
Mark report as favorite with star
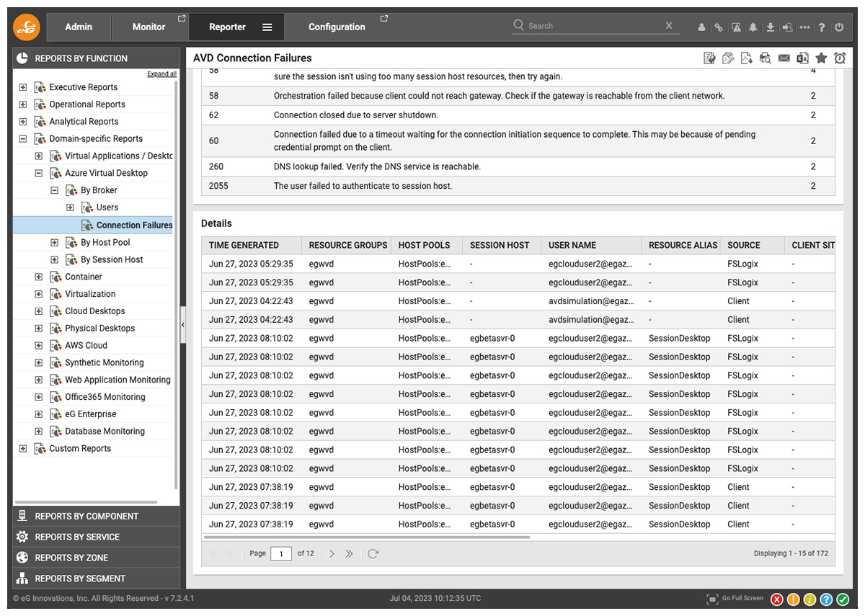[x=821, y=58]
